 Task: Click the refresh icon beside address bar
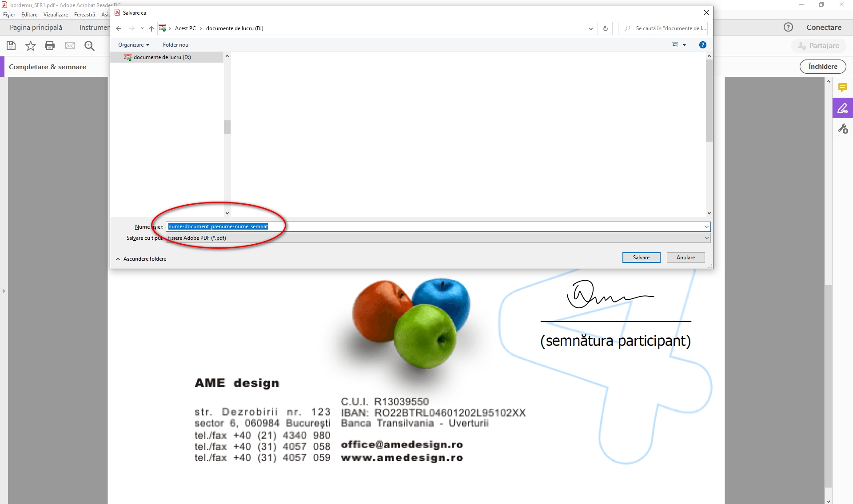click(605, 28)
